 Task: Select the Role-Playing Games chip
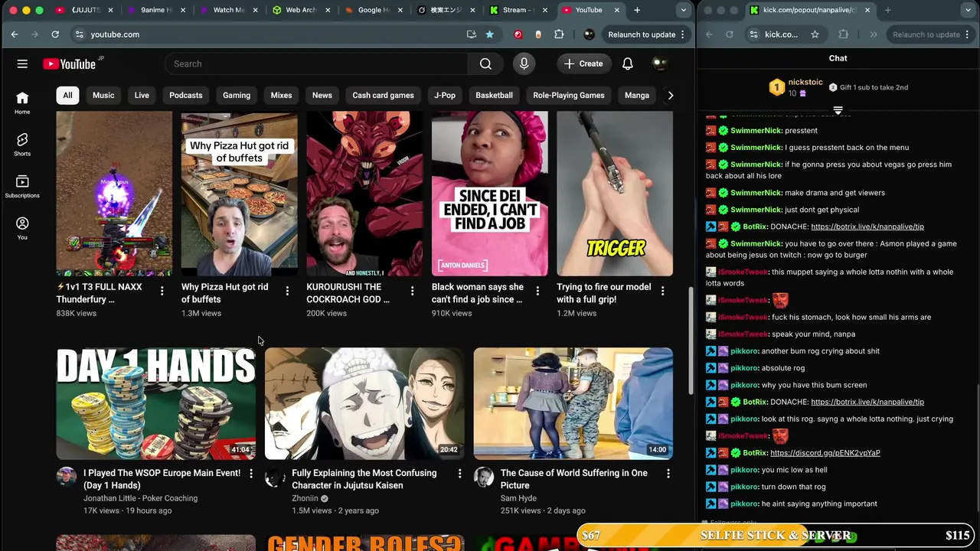[569, 96]
